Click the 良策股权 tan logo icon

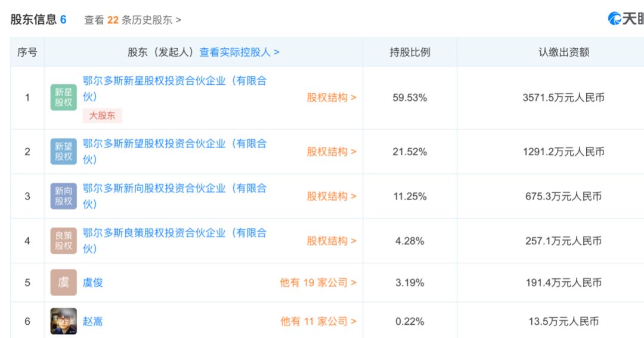click(x=64, y=241)
